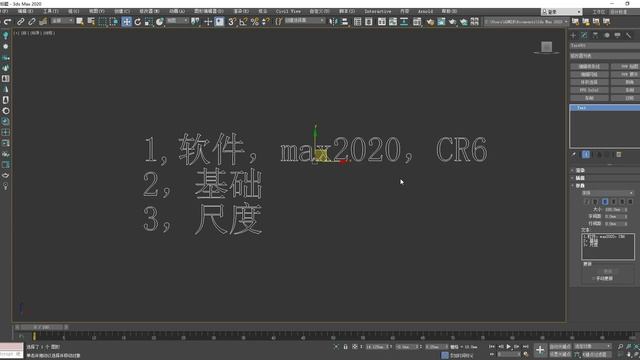Toggle the Selection Lock padlock
The width and height of the screenshot is (640, 360).
pos(345,347)
